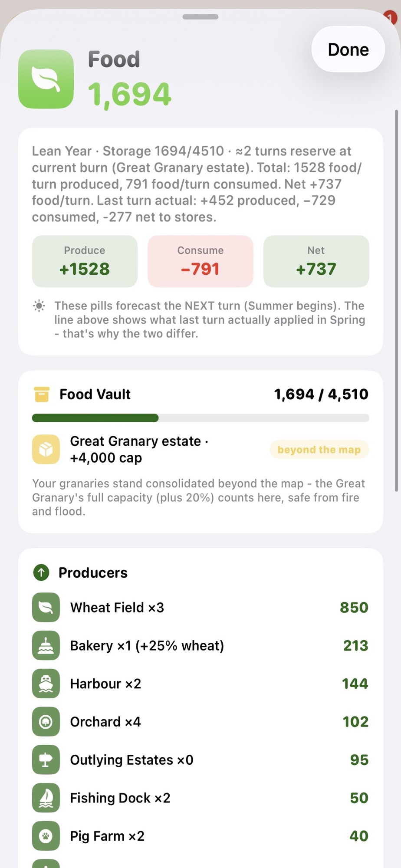
Task: Tap the Great Granary estate crate icon
Action: pyautogui.click(x=46, y=449)
